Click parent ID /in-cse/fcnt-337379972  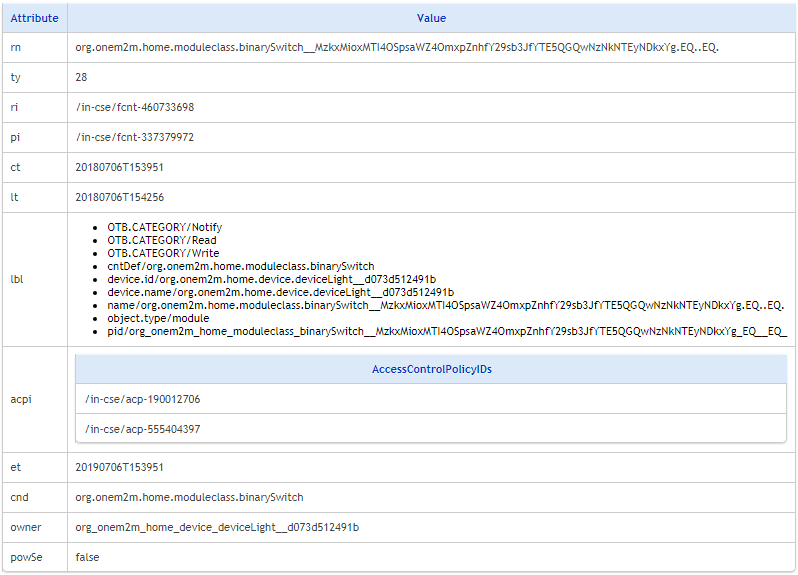pos(135,137)
